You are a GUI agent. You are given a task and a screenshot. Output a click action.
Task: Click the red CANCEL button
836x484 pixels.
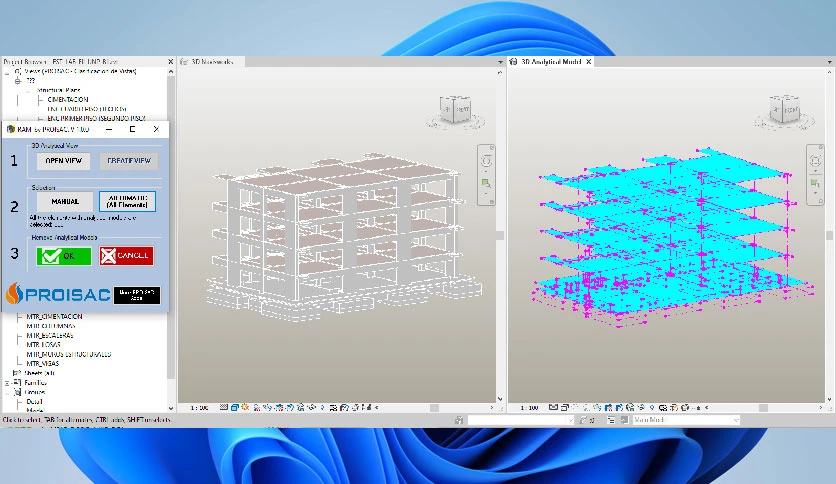tap(126, 255)
